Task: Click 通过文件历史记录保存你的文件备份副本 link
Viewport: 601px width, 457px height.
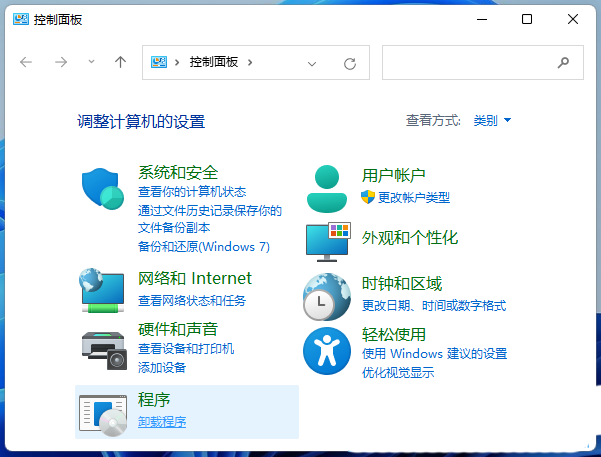Action: point(210,219)
